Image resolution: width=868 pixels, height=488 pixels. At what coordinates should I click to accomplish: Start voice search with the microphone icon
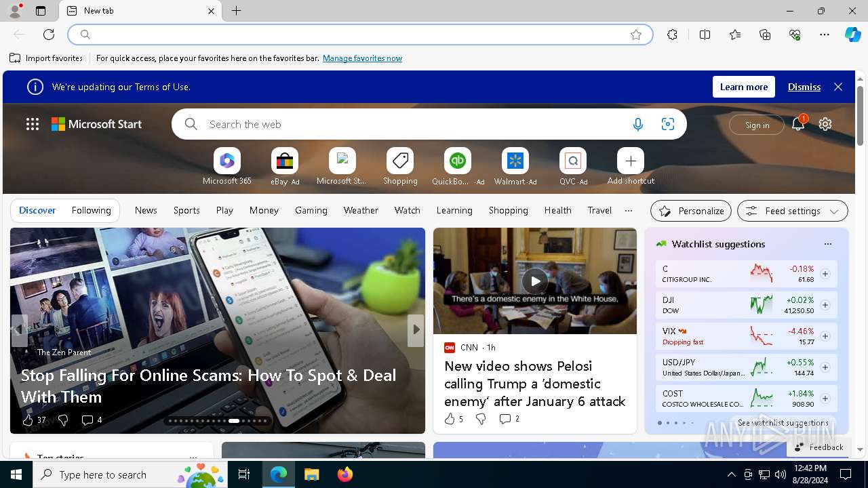[637, 124]
